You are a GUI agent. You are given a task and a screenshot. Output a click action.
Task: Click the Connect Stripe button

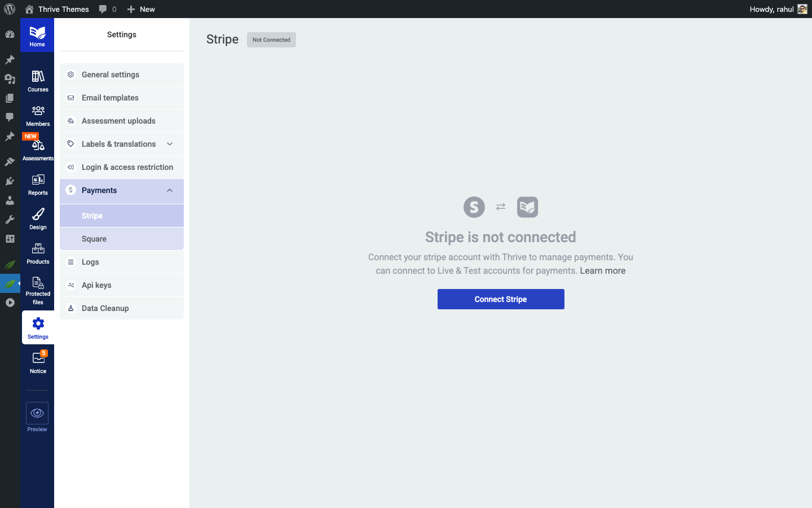501,299
